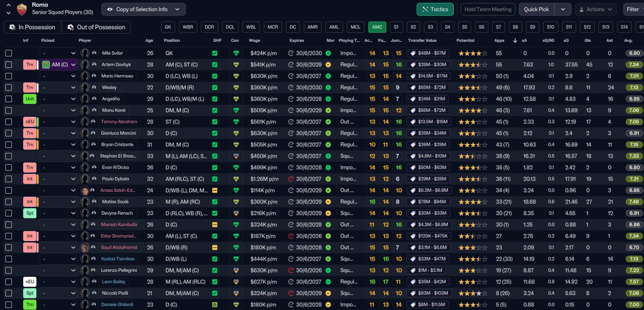Click Mile Svilar's condition heart icon

tap(235, 53)
